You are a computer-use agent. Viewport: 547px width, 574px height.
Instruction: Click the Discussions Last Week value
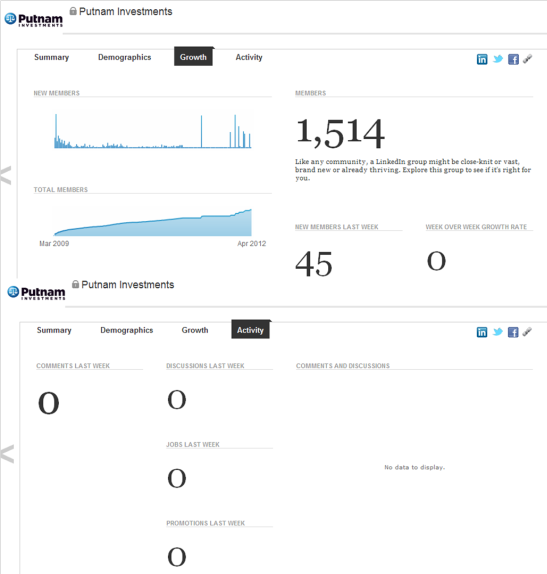tap(177, 399)
